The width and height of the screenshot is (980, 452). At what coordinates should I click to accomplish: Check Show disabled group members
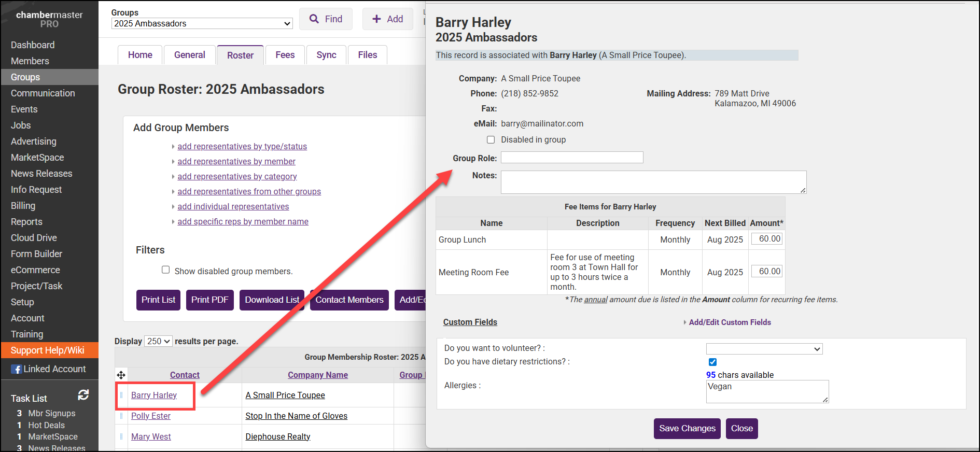165,270
